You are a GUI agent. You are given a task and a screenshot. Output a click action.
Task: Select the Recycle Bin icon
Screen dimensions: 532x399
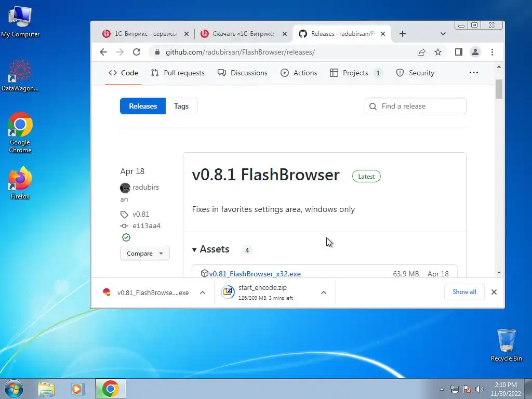(x=506, y=345)
